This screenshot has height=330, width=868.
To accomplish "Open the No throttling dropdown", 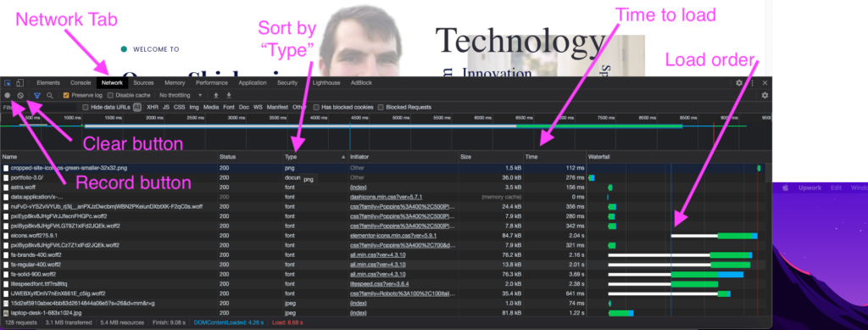I will coord(181,95).
